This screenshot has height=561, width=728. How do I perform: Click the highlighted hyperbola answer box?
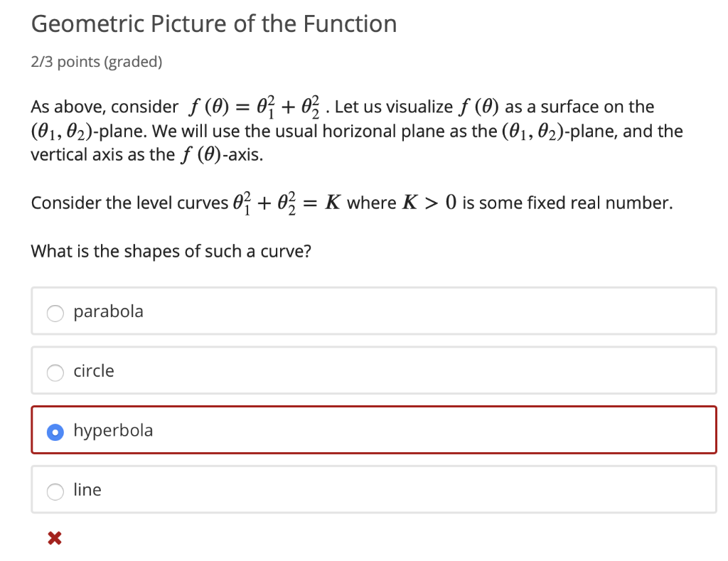(x=355, y=430)
